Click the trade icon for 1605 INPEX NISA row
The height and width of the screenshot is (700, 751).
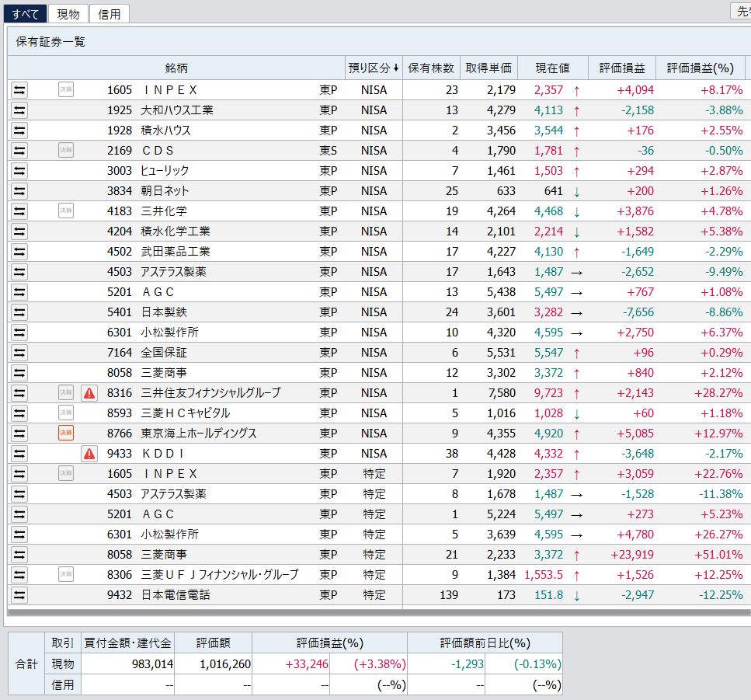coord(19,90)
